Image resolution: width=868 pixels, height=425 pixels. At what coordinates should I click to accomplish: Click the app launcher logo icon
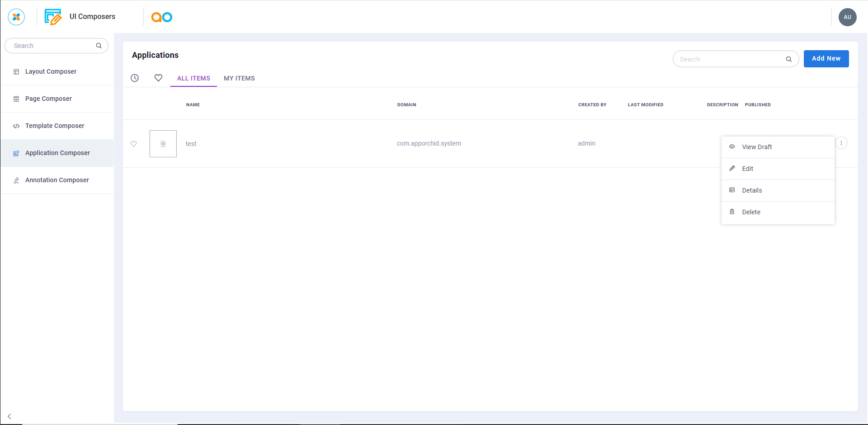[x=16, y=17]
